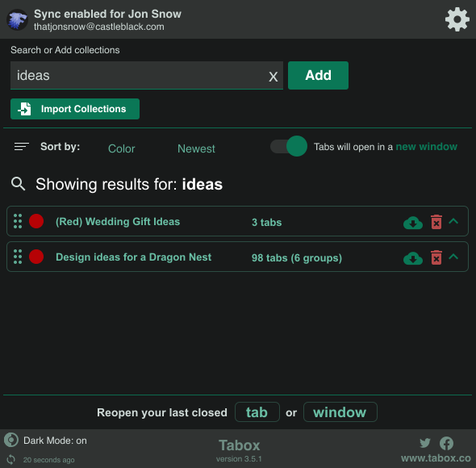Click the thatjonsnow@castleblack.com email
476x468 pixels.
[x=99, y=27]
